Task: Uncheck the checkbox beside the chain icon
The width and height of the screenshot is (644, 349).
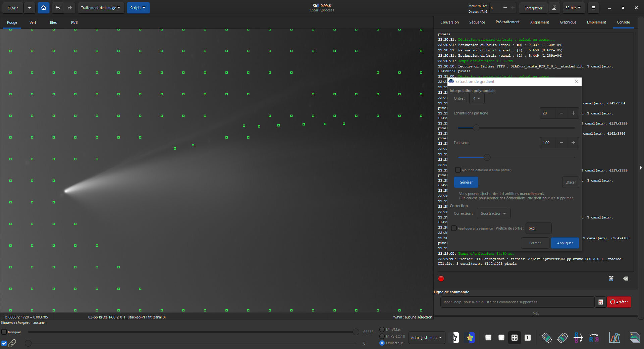Action: click(4, 343)
